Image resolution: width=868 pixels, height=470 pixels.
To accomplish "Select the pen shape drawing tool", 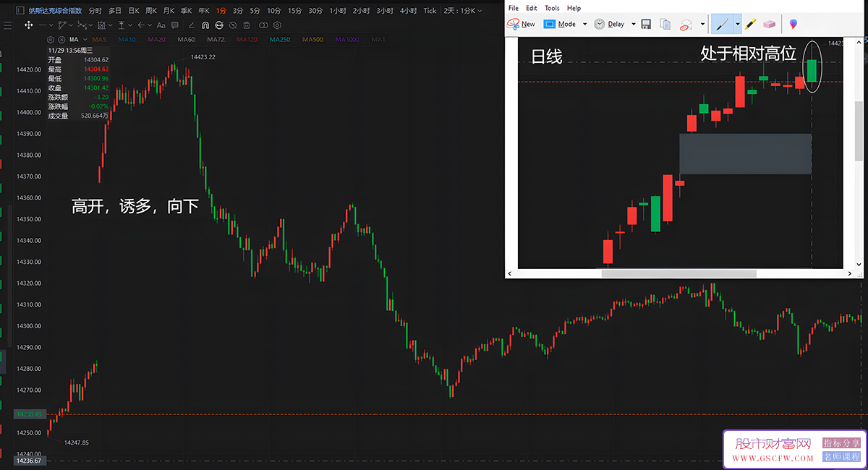I will click(x=62, y=25).
